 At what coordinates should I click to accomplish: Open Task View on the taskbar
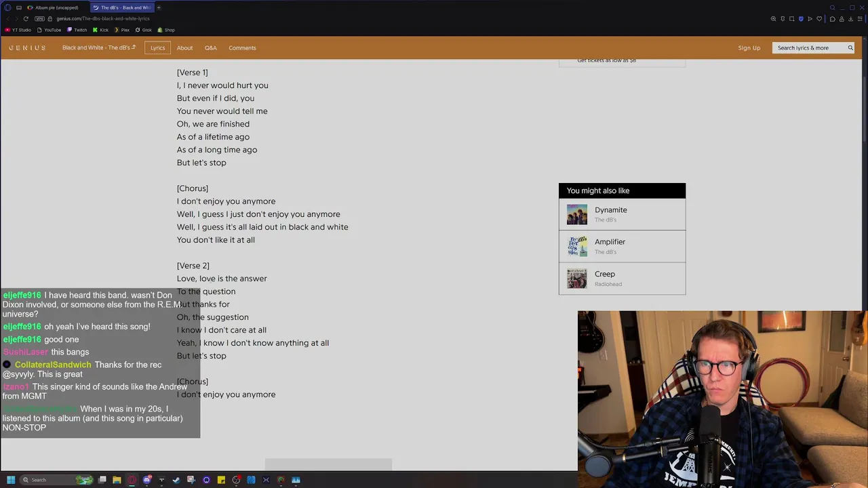click(102, 480)
